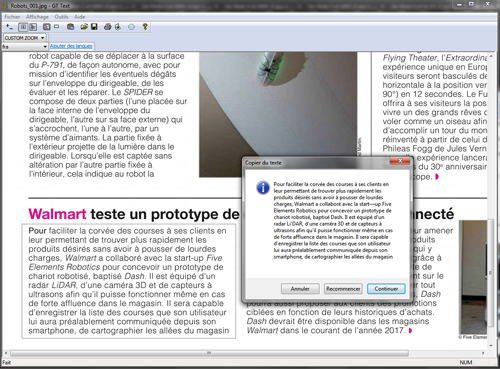
Task: Click the 'NUM' status bar indicator
Action: (466, 362)
